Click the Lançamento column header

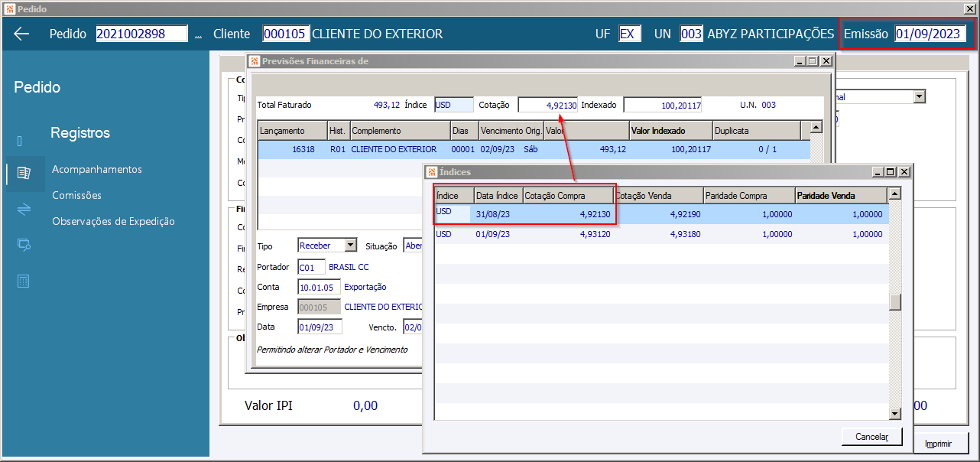point(293,131)
